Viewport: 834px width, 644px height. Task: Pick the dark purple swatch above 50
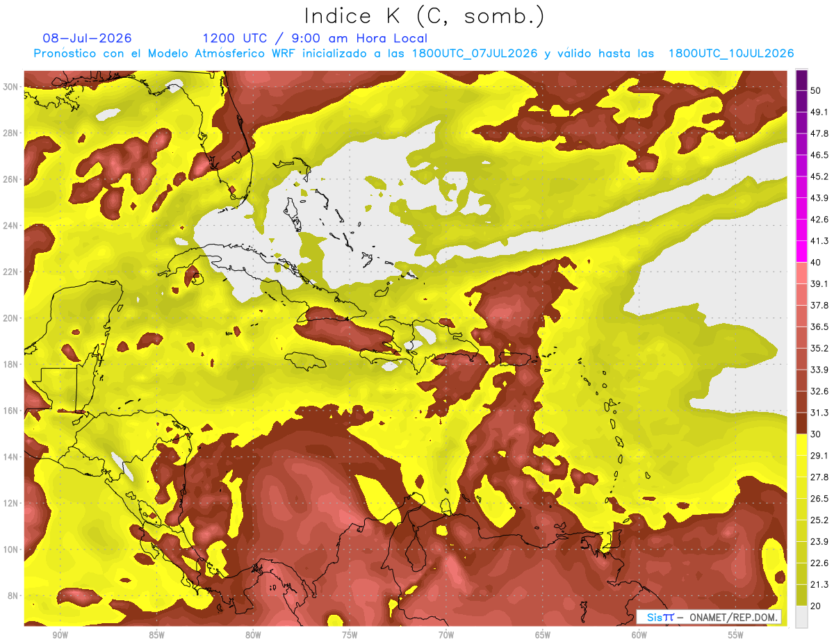pyautogui.click(x=801, y=80)
